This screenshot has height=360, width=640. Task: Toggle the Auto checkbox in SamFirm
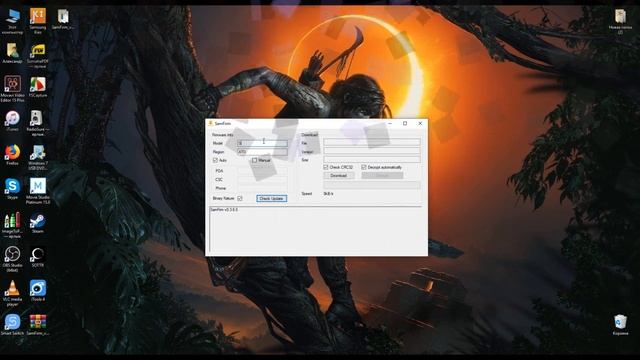215,160
